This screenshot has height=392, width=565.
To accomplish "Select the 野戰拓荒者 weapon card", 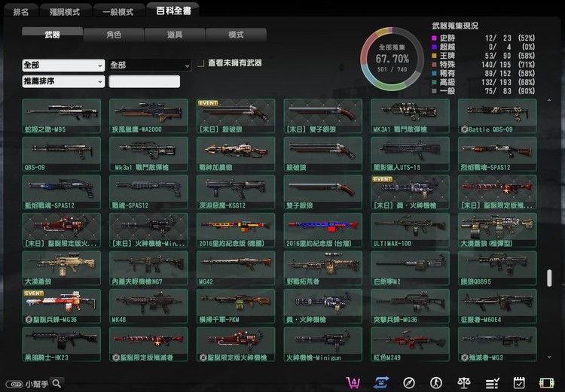I will [323, 269].
